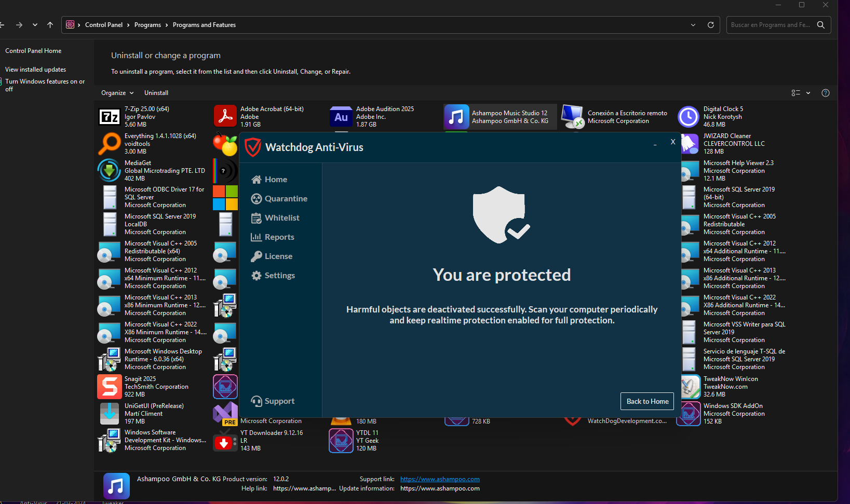Viewport: 850px width, 504px height.
Task: Expand the view options dropdown arrow
Action: click(808, 93)
